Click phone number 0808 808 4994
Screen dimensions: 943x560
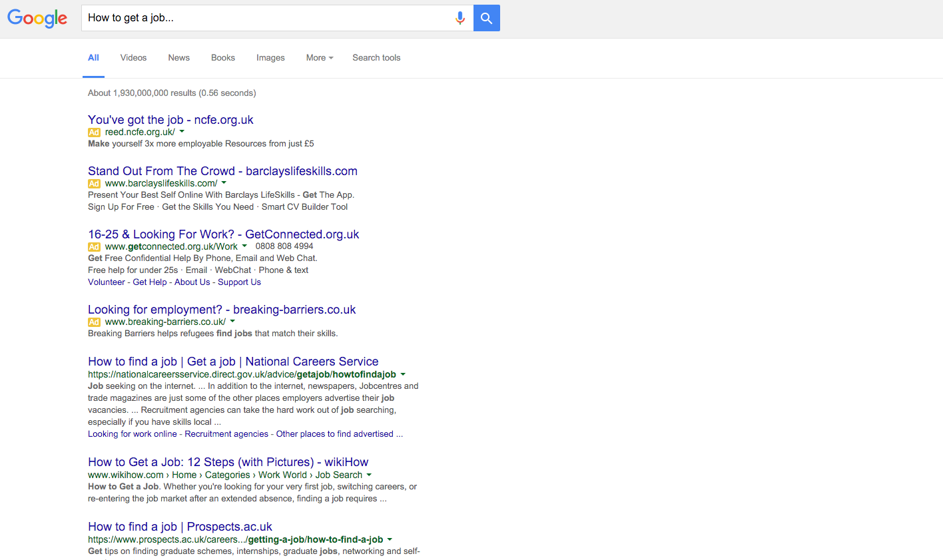point(284,246)
